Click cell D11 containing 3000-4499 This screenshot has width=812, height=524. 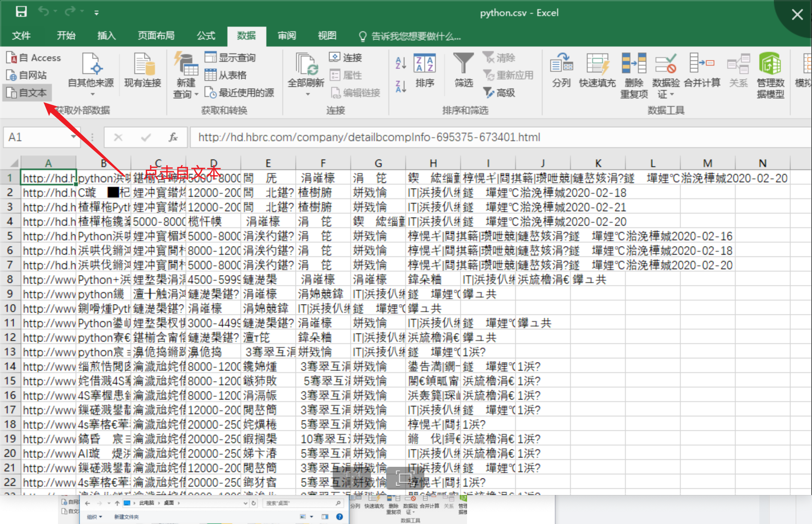pyautogui.click(x=214, y=323)
